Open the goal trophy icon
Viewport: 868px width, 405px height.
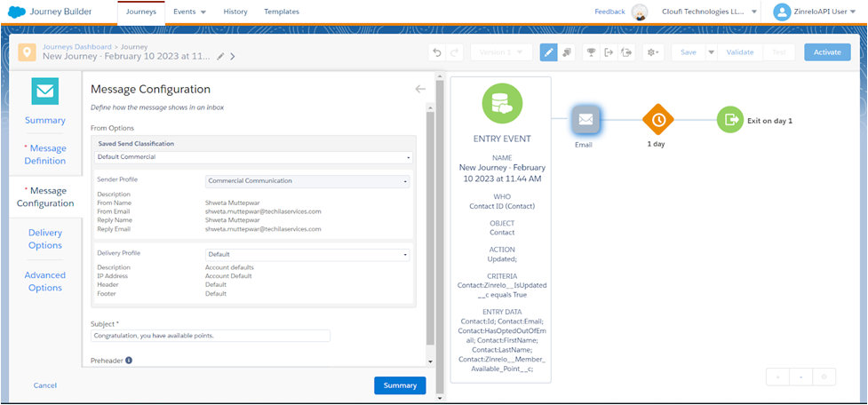[x=592, y=52]
